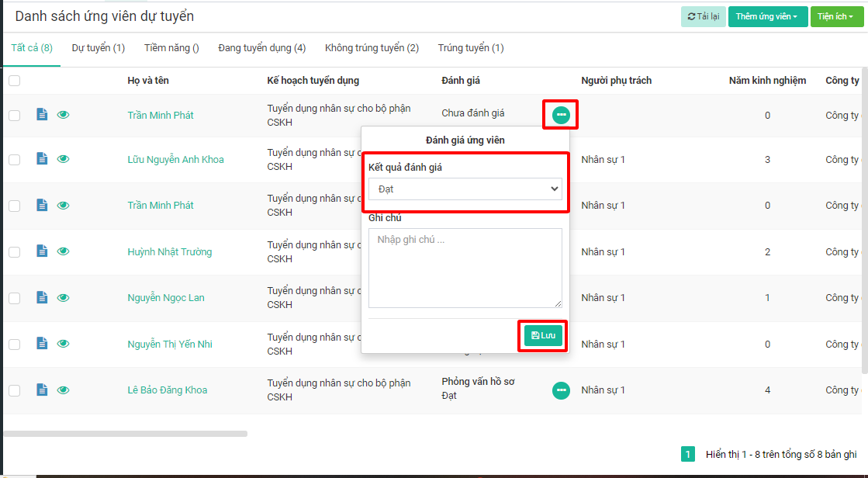Open document icon for Lữu Nguyễn Anh Khoa
The height and width of the screenshot is (478, 868).
point(42,159)
